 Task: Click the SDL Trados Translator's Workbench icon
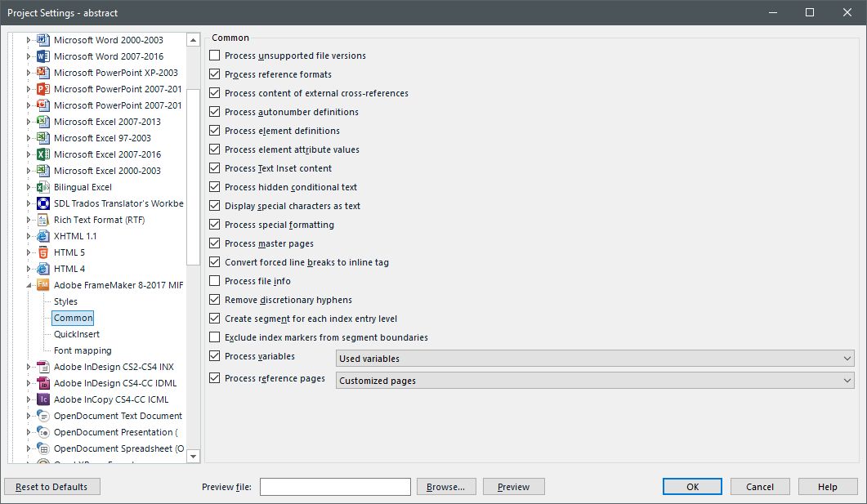click(x=43, y=203)
